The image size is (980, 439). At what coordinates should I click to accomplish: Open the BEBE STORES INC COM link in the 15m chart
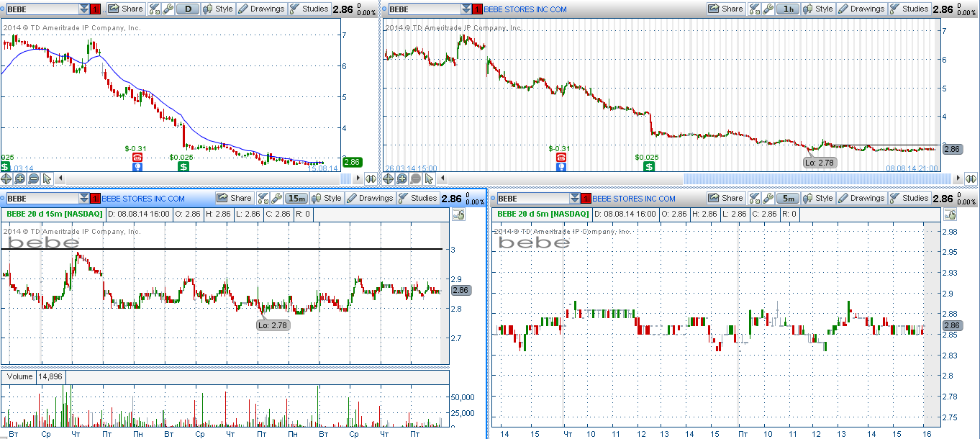click(143, 199)
